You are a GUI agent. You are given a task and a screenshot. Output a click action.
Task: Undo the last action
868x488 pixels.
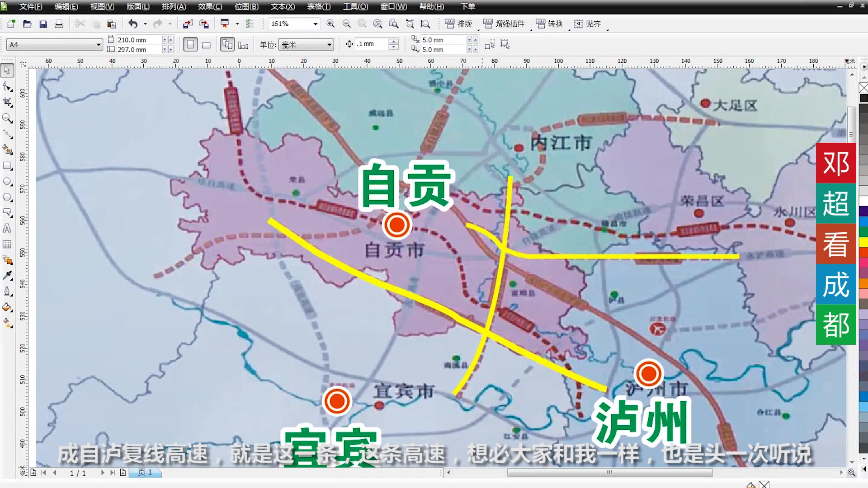tap(133, 24)
